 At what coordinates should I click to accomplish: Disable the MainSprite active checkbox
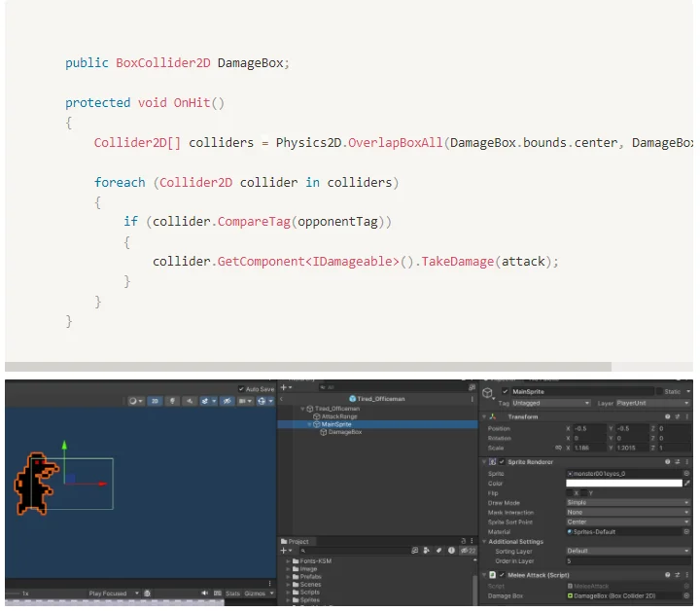[506, 391]
